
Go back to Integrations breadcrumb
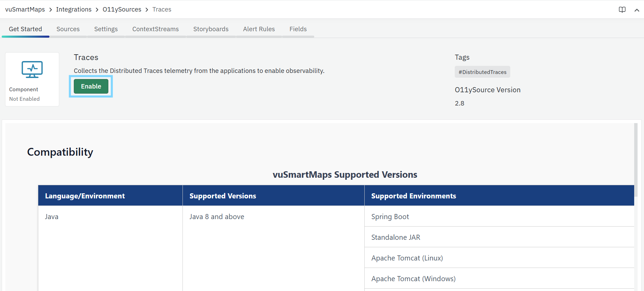pos(74,9)
